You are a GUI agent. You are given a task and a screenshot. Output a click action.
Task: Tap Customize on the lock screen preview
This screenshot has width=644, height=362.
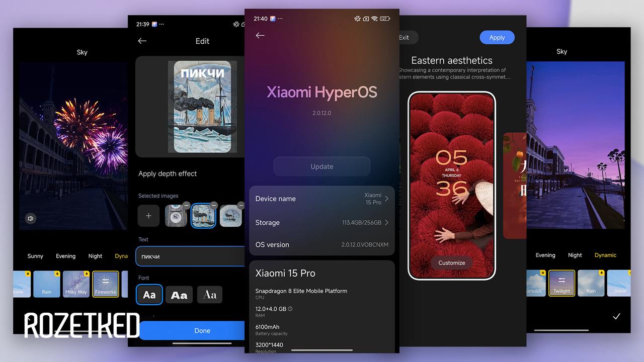451,262
